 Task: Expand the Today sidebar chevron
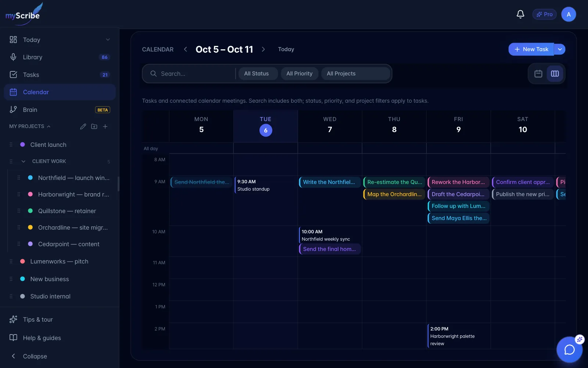108,40
